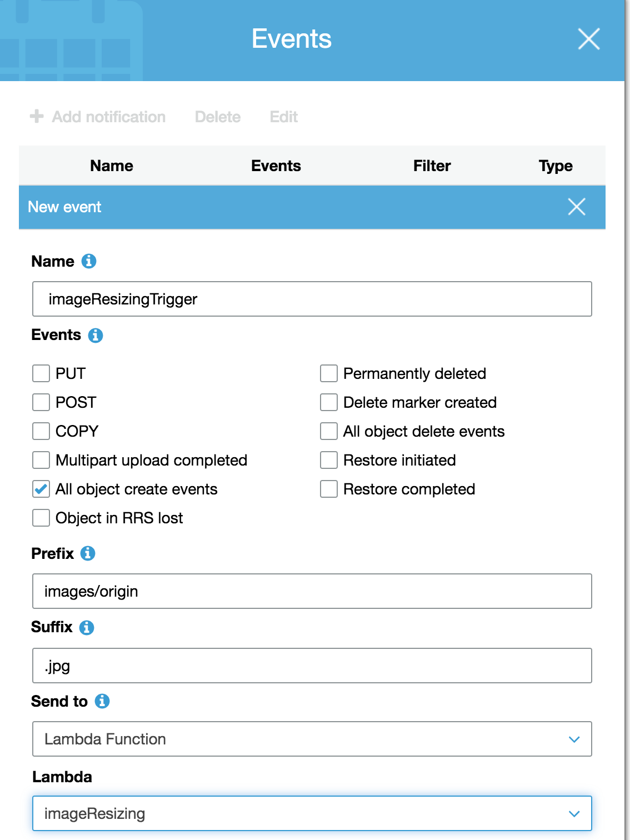
Task: Focus the Name field with imageResizingTrigger
Action: coord(312,299)
